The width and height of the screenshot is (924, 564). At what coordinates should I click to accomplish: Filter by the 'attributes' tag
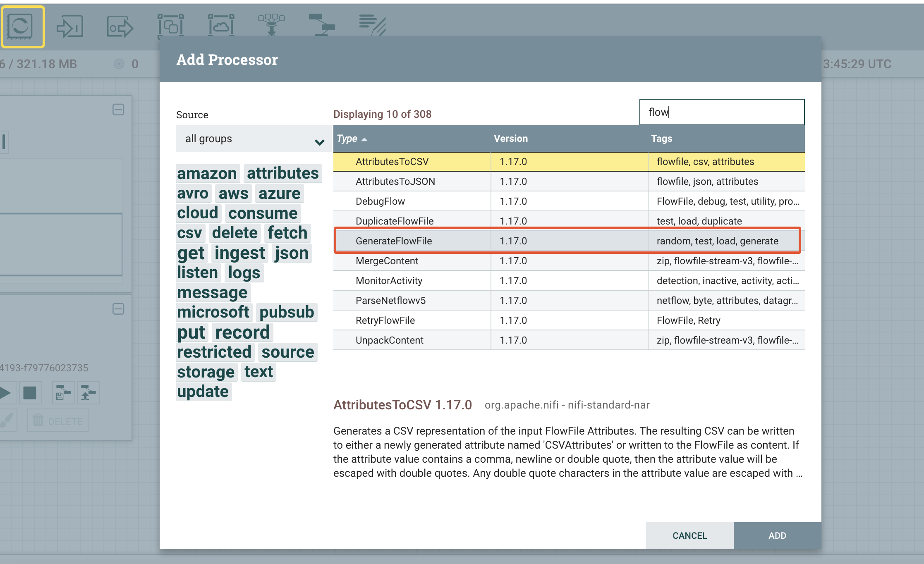[283, 173]
